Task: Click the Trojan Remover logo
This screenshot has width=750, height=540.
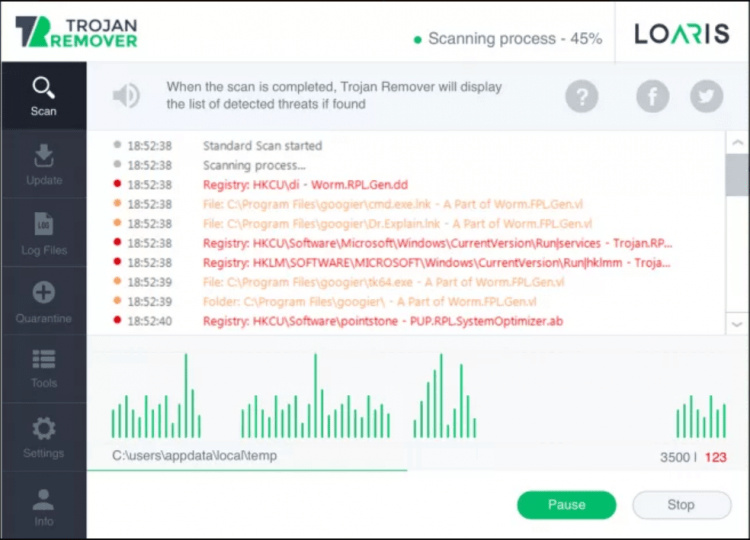Action: pos(76,32)
